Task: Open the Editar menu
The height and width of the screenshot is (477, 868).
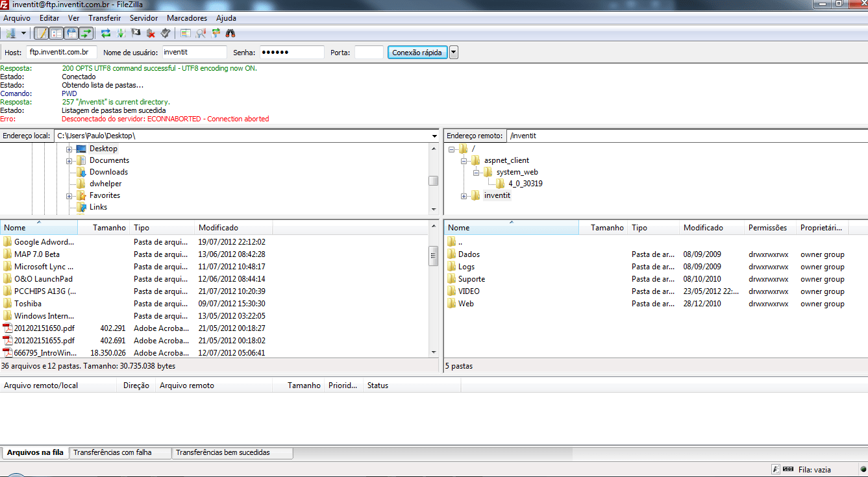Action: 49,18
